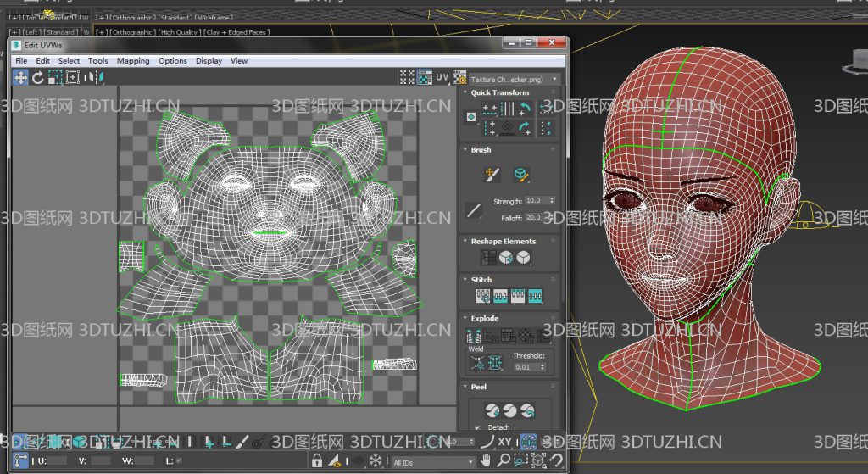Click the Stitch rollout header
Screen dimensions: 868x474
481,279
